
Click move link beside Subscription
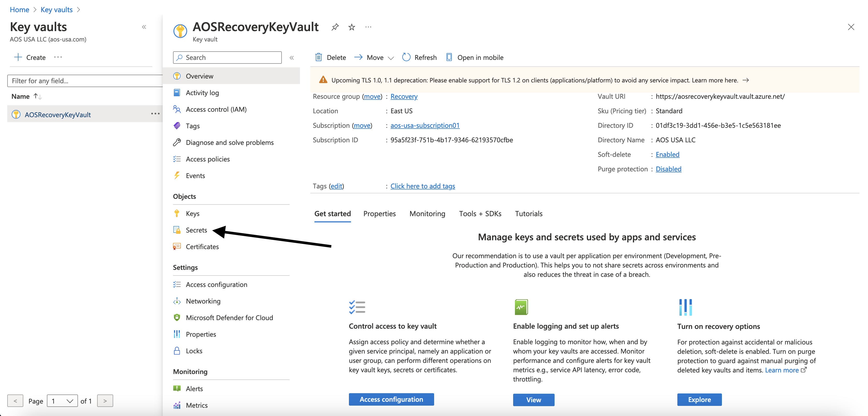coord(362,125)
